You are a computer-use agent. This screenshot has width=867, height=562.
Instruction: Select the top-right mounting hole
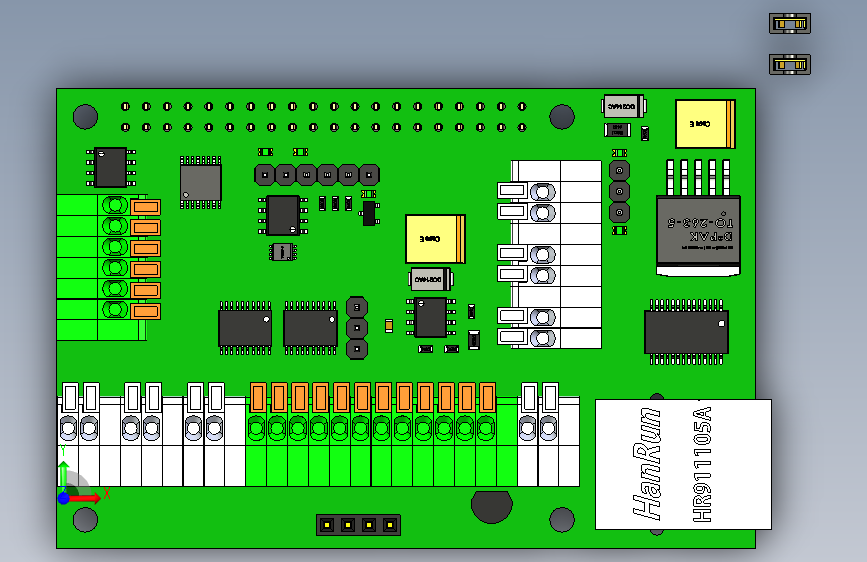(x=562, y=117)
